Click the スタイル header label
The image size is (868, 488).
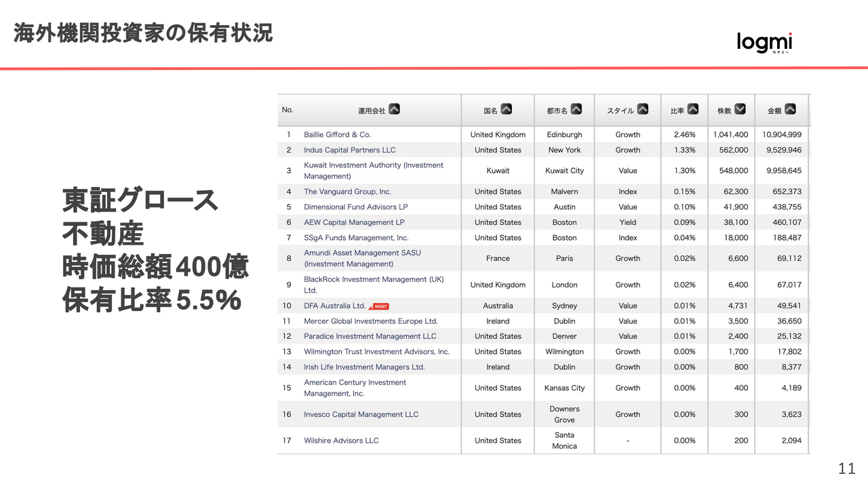620,110
